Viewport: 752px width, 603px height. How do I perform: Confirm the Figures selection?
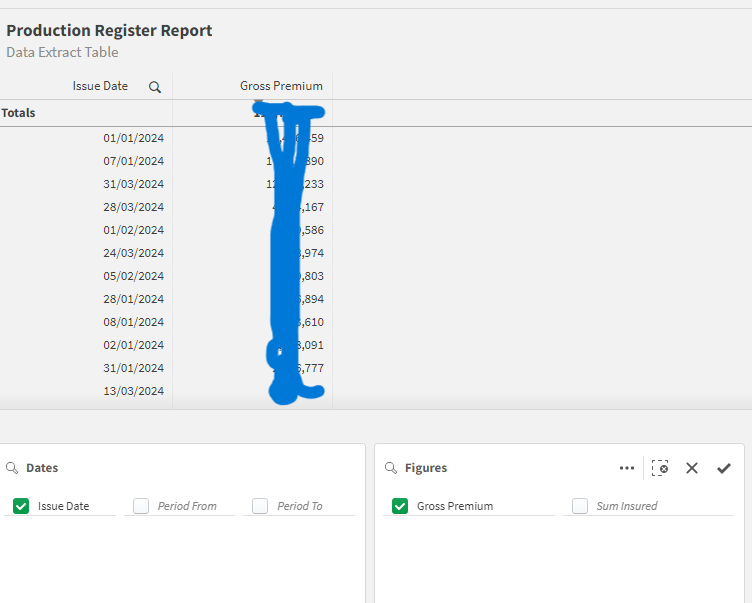724,468
